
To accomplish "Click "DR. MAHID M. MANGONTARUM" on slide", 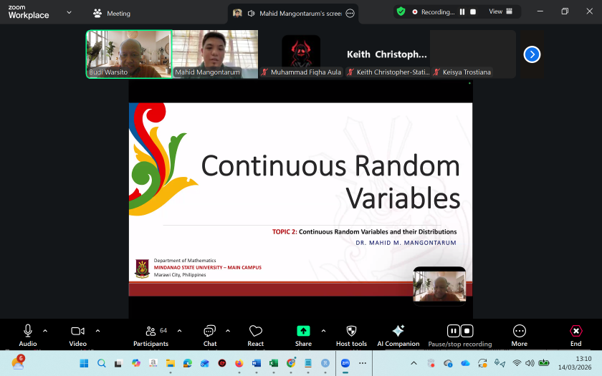I will [406, 243].
